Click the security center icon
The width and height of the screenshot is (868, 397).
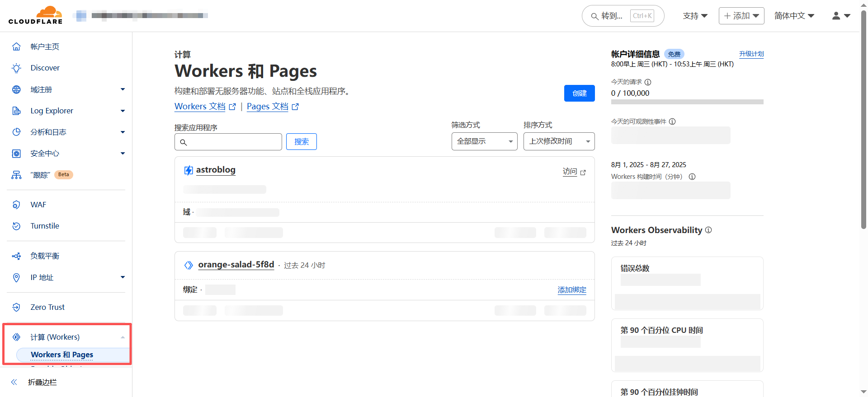pyautogui.click(x=16, y=154)
